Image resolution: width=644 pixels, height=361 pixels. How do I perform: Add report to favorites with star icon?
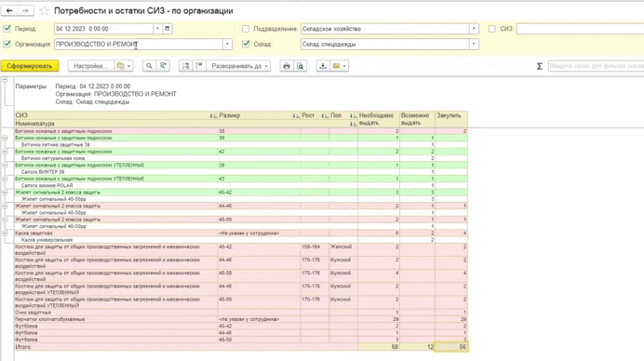[45, 11]
